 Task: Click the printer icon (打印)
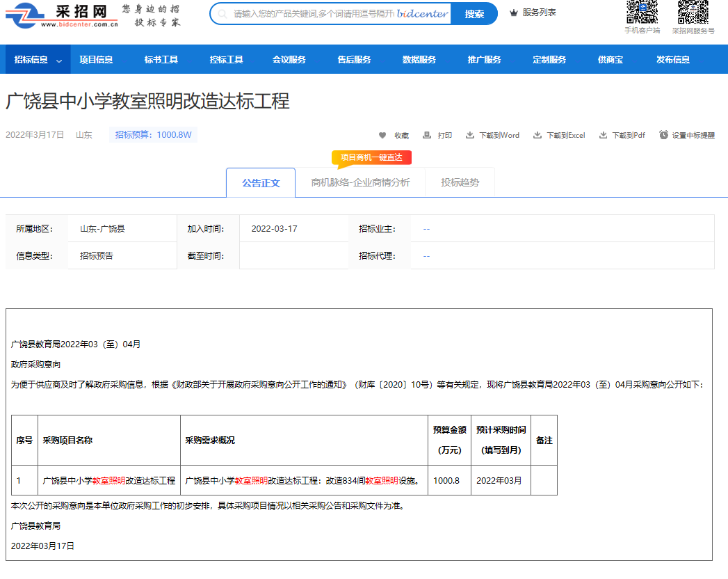(x=427, y=135)
